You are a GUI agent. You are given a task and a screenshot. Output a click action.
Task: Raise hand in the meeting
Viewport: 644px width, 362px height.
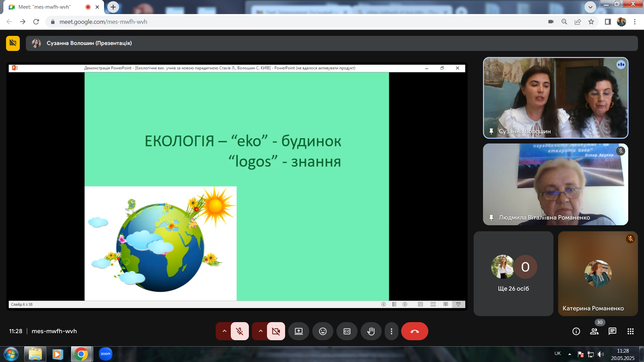tap(371, 331)
